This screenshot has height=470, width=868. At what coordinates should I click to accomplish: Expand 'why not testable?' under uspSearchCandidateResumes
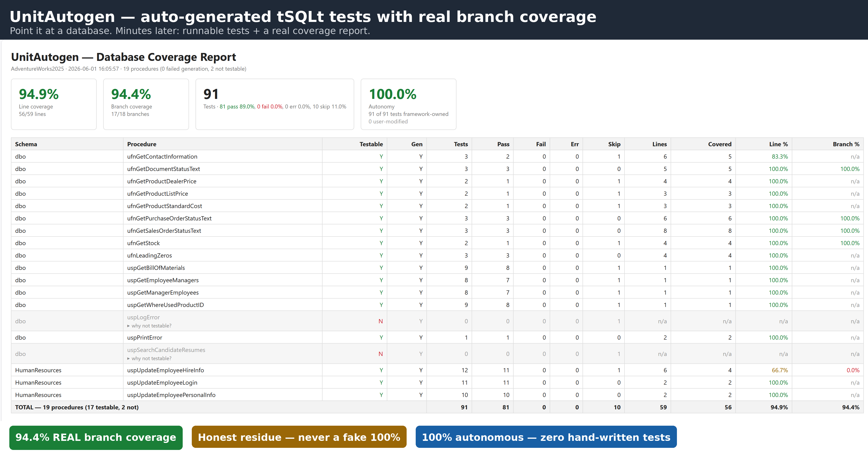149,358
